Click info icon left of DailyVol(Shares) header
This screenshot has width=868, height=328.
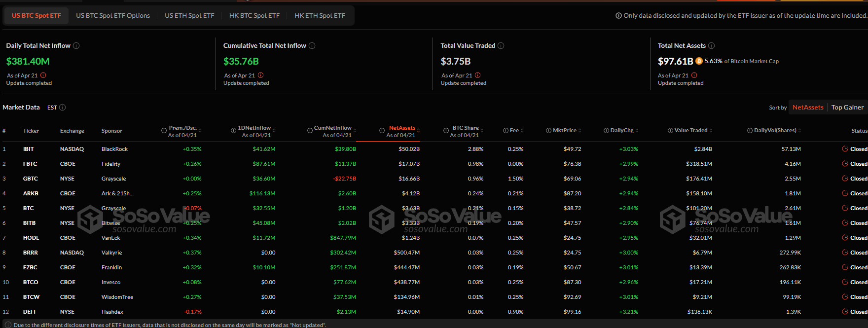pyautogui.click(x=750, y=131)
